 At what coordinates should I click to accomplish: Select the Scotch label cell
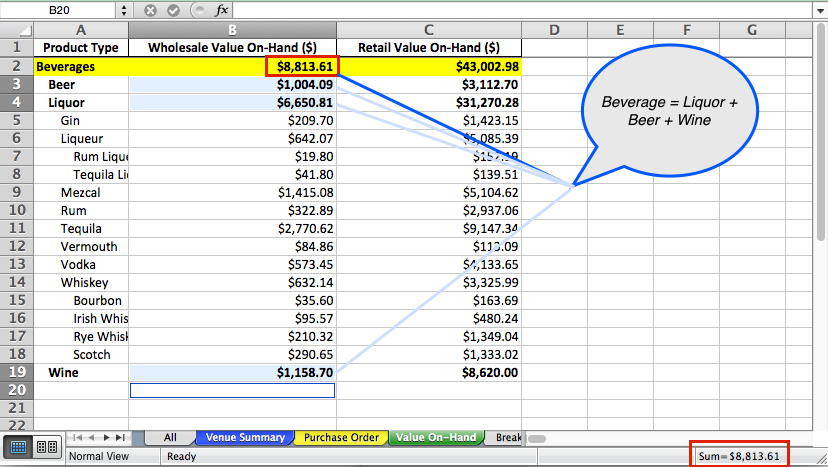coord(81,354)
